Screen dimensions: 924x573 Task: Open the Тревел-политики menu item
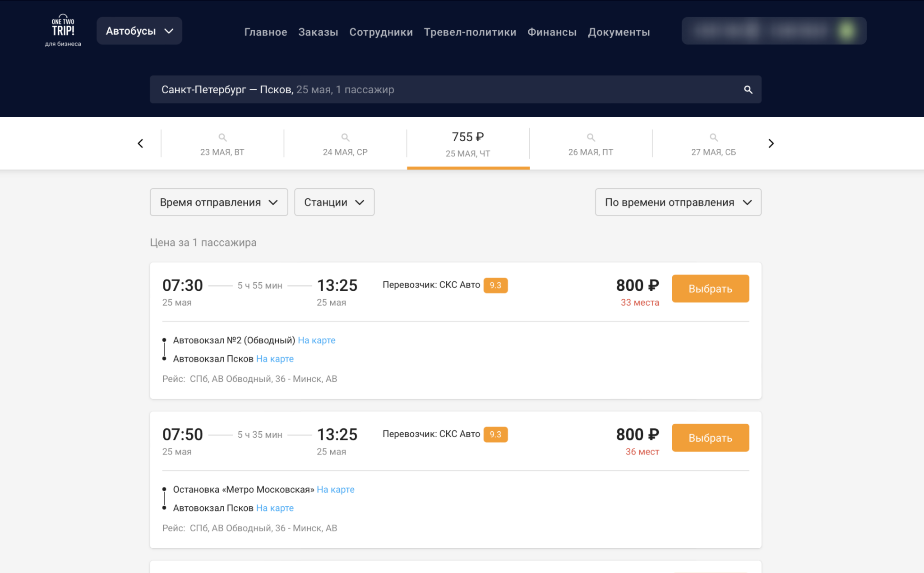point(470,32)
